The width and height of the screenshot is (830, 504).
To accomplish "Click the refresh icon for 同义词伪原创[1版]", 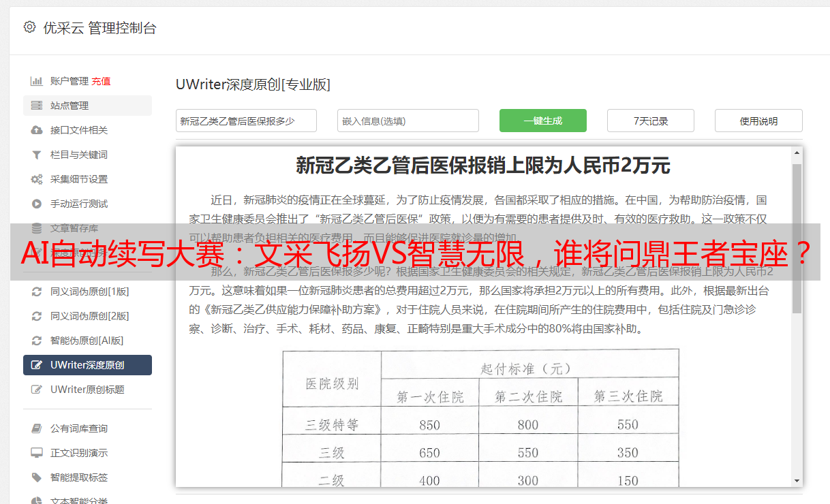I will coord(37,292).
